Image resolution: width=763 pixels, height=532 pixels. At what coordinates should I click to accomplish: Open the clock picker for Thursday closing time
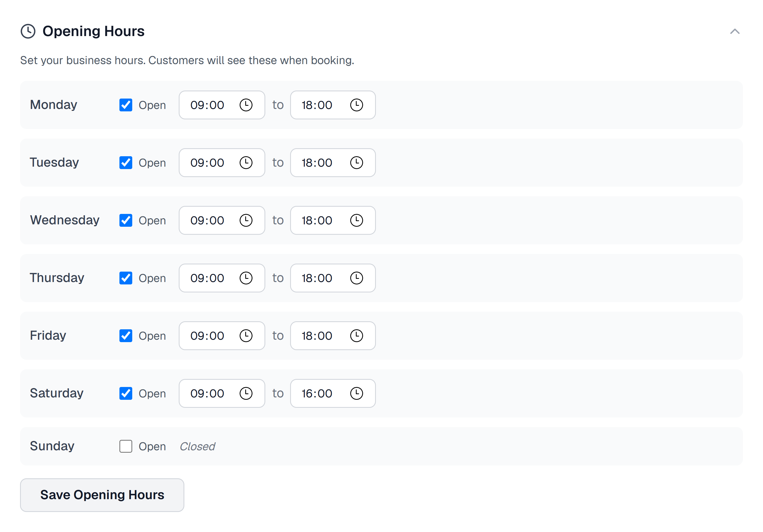[x=357, y=278]
